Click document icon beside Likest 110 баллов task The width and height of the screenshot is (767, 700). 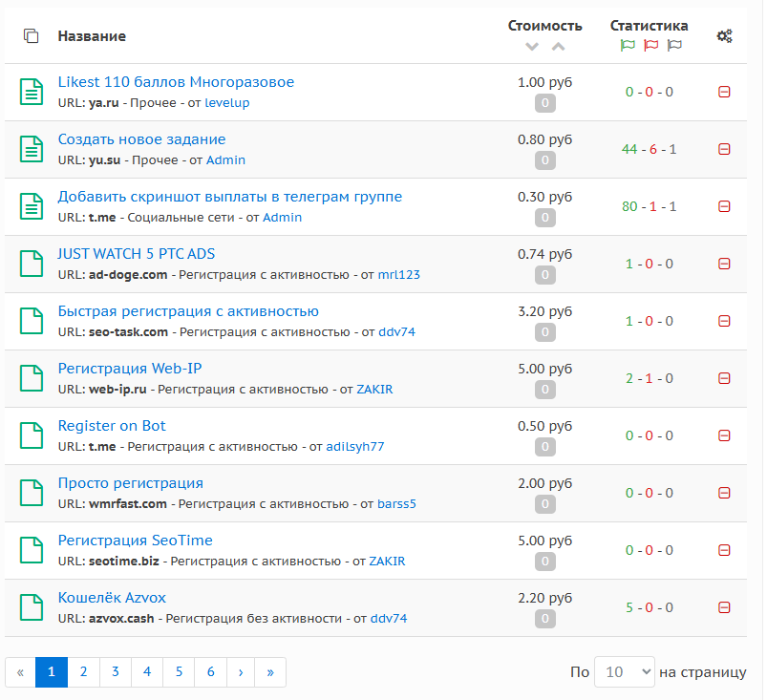point(32,92)
